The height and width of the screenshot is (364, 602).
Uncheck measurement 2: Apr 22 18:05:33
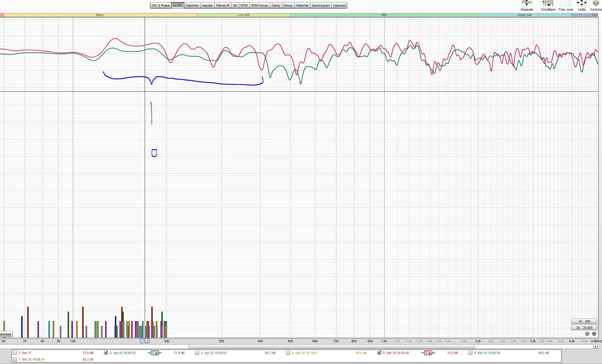106,353
